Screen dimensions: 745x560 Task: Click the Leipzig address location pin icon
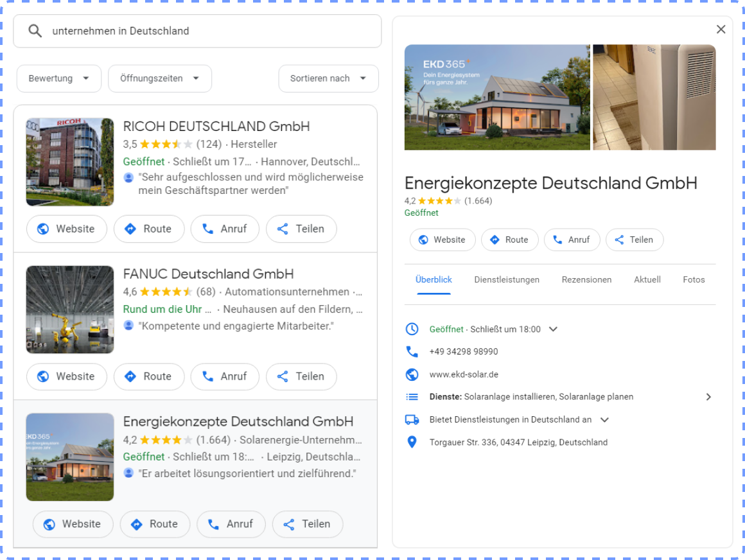[412, 442]
